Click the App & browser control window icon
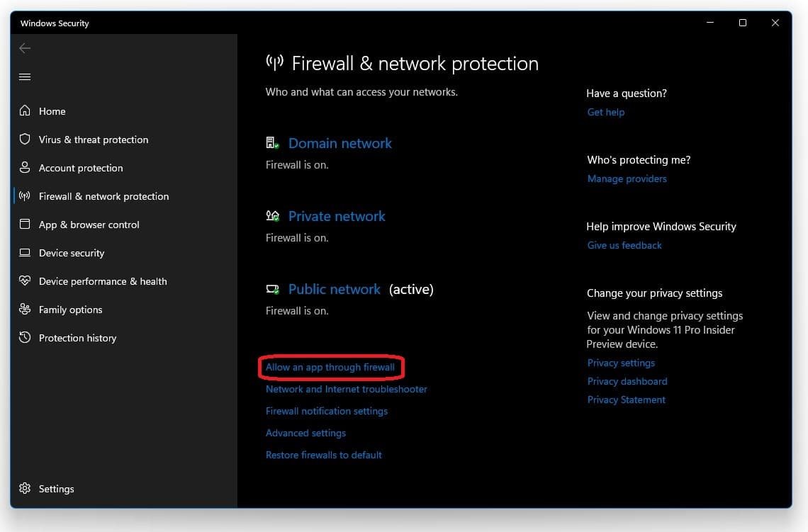 pos(25,224)
